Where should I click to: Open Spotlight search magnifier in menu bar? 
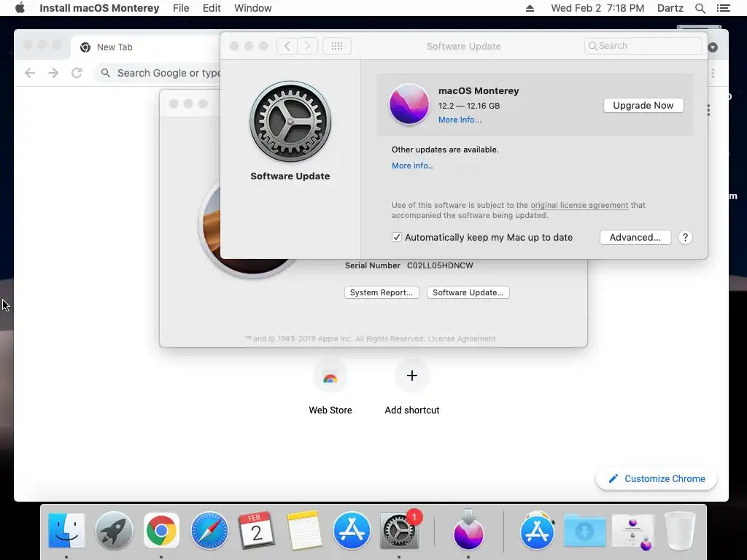(700, 8)
